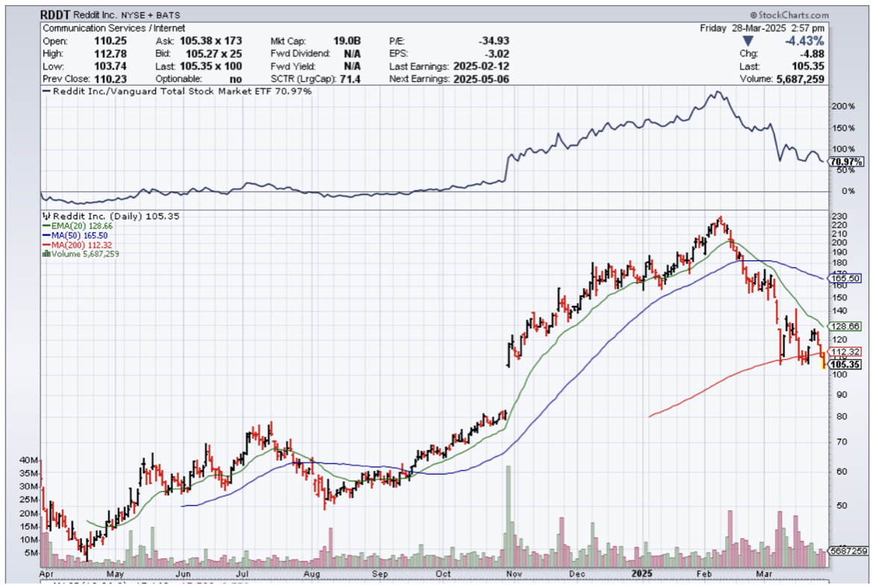This screenshot has width=873, height=588.
Task: Select the Nov marker on time axis
Action: (510, 575)
